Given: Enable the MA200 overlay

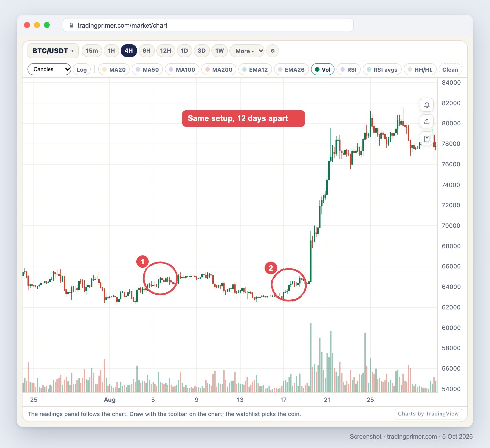Looking at the screenshot, I should click(219, 70).
